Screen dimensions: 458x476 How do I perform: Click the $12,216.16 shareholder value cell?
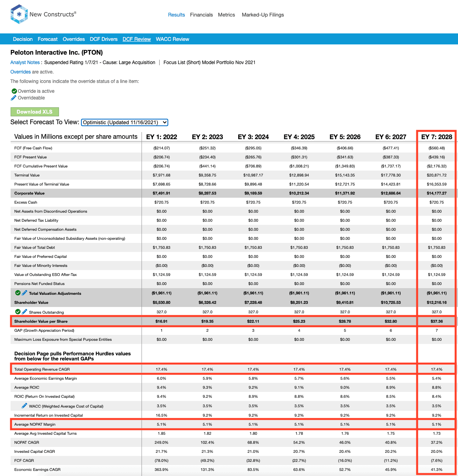click(x=437, y=303)
